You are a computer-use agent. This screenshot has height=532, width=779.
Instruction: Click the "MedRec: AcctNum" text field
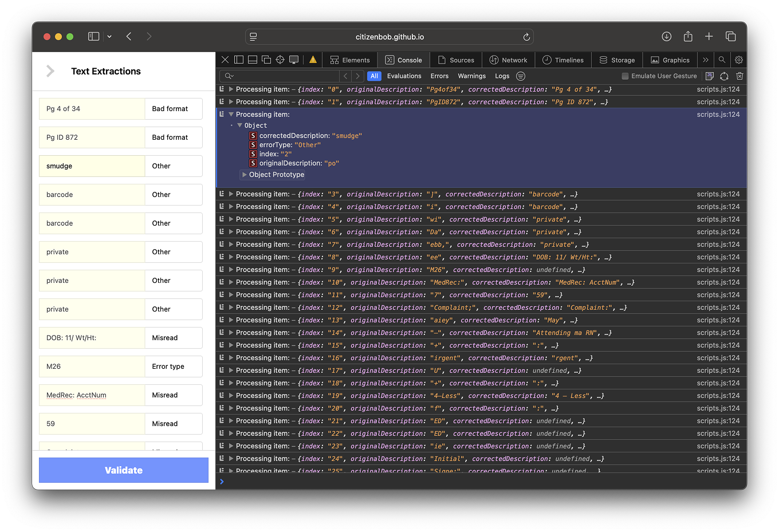[92, 395]
